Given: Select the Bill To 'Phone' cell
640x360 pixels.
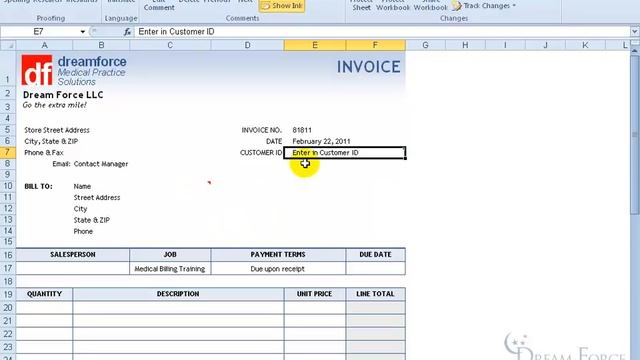Looking at the screenshot, I should click(x=83, y=231).
